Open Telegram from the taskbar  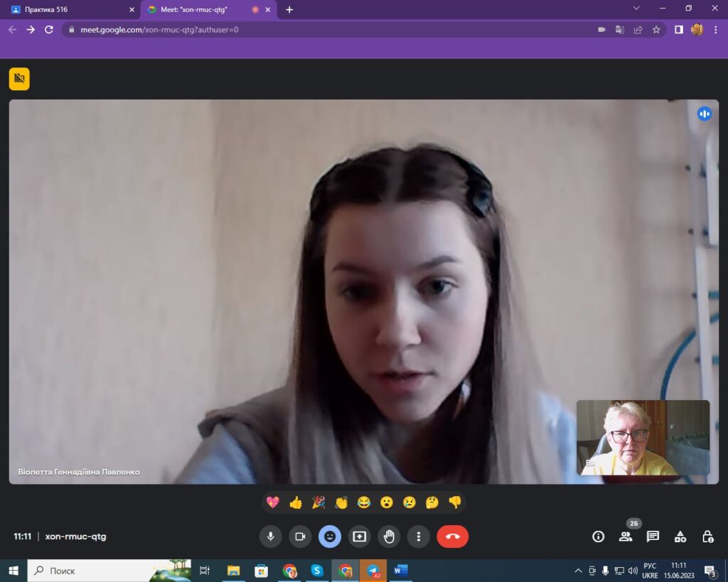point(373,571)
